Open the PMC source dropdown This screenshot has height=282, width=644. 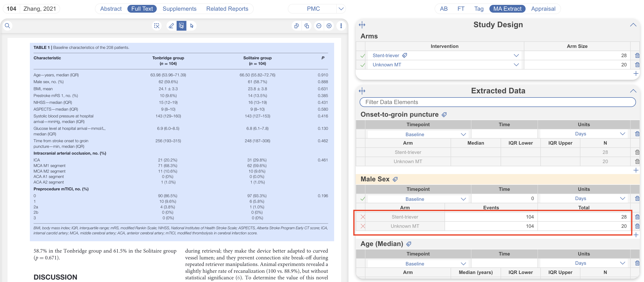click(x=341, y=9)
